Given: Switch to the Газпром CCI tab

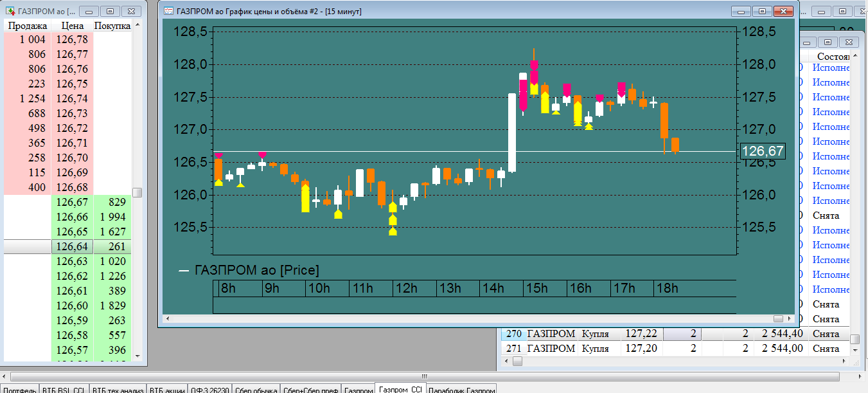Looking at the screenshot, I should (x=400, y=388).
